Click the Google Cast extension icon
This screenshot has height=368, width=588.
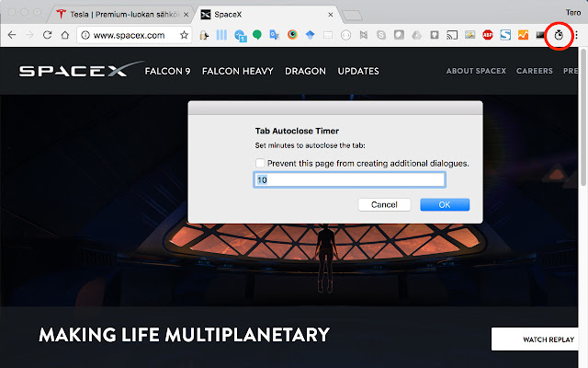[x=452, y=35]
